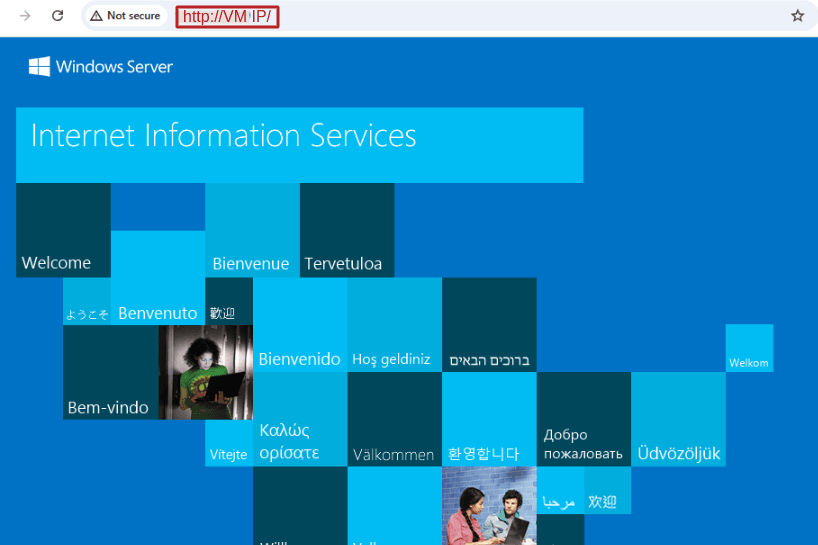This screenshot has width=818, height=545.
Task: Click the Üdvözöljük tile
Action: (x=678, y=419)
